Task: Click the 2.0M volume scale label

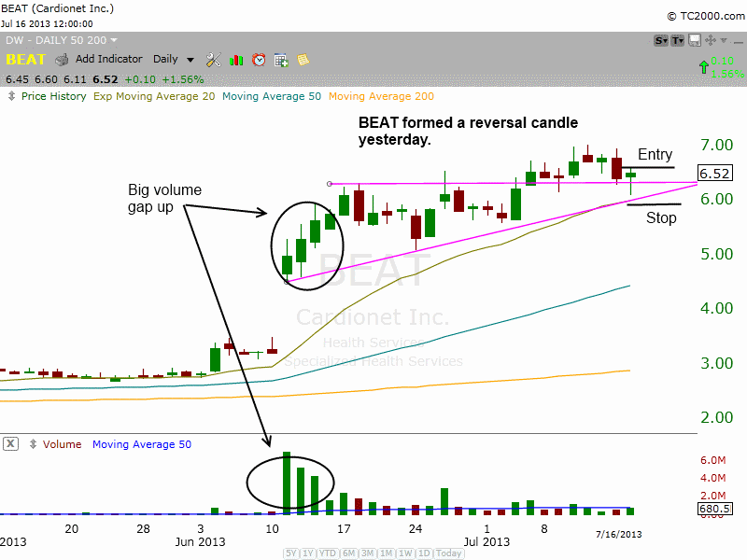Action: (713, 496)
